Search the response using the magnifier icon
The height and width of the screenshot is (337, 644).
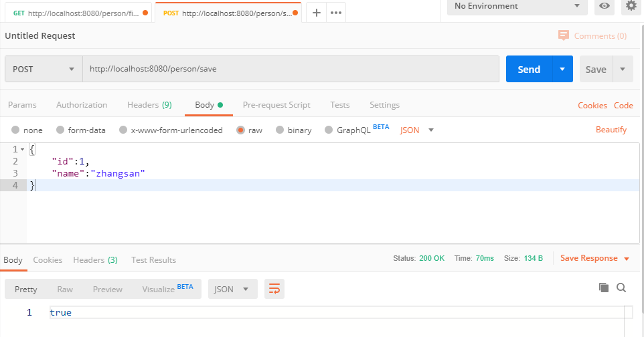click(621, 288)
